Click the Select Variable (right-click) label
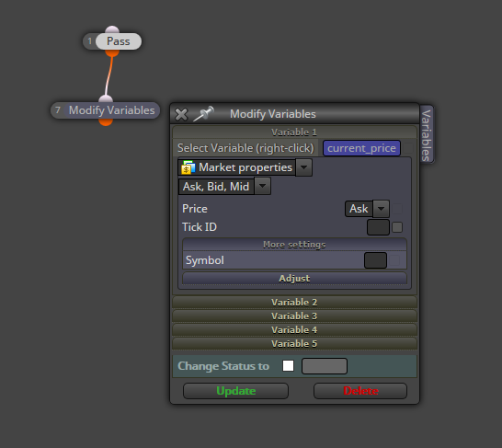Image resolution: width=502 pixels, height=448 pixels. click(245, 148)
